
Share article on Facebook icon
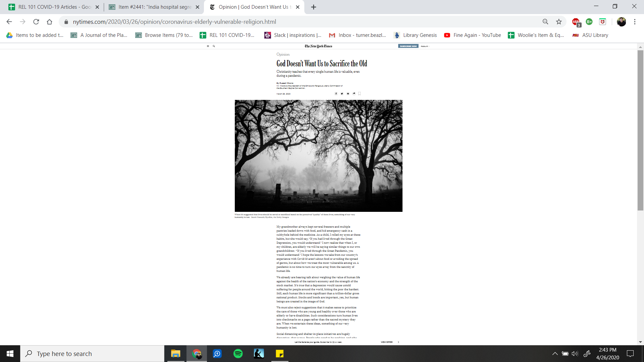[336, 94]
